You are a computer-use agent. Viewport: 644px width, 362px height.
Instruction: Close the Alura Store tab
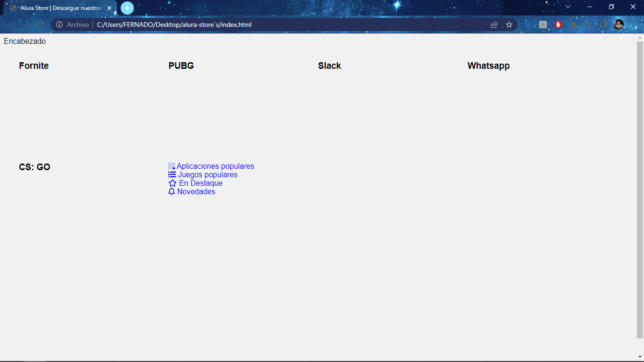point(109,8)
